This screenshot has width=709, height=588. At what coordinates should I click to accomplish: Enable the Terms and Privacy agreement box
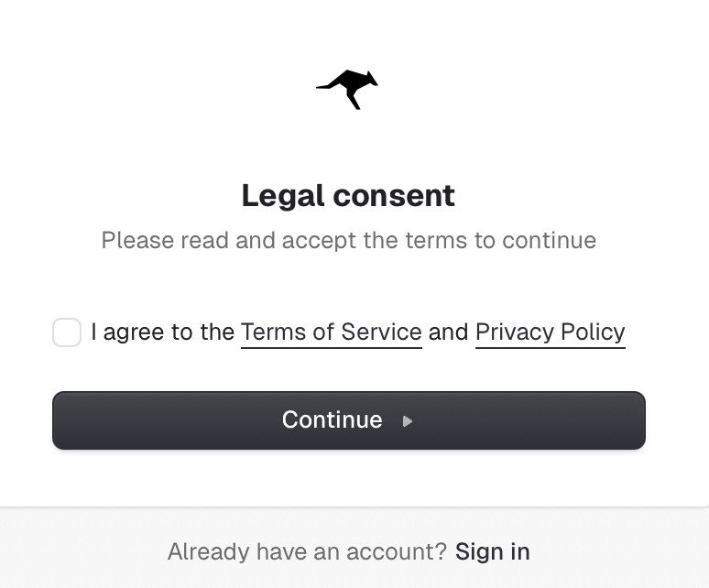[67, 332]
